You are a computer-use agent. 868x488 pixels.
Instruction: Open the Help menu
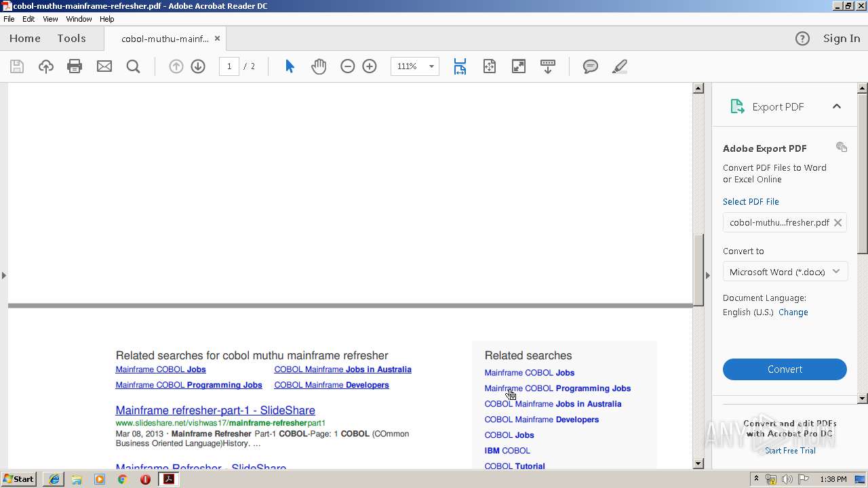[x=107, y=19]
